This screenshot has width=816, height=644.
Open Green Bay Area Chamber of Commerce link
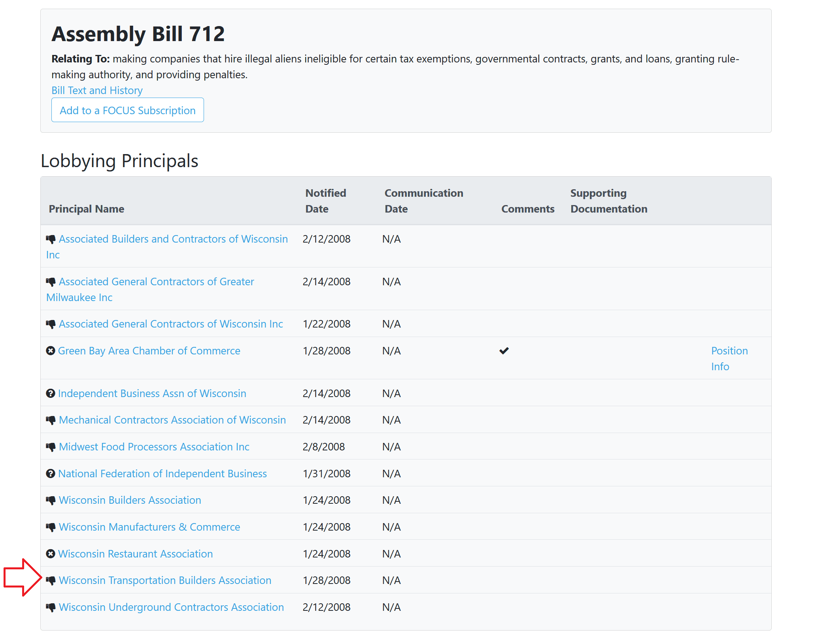[x=149, y=351]
